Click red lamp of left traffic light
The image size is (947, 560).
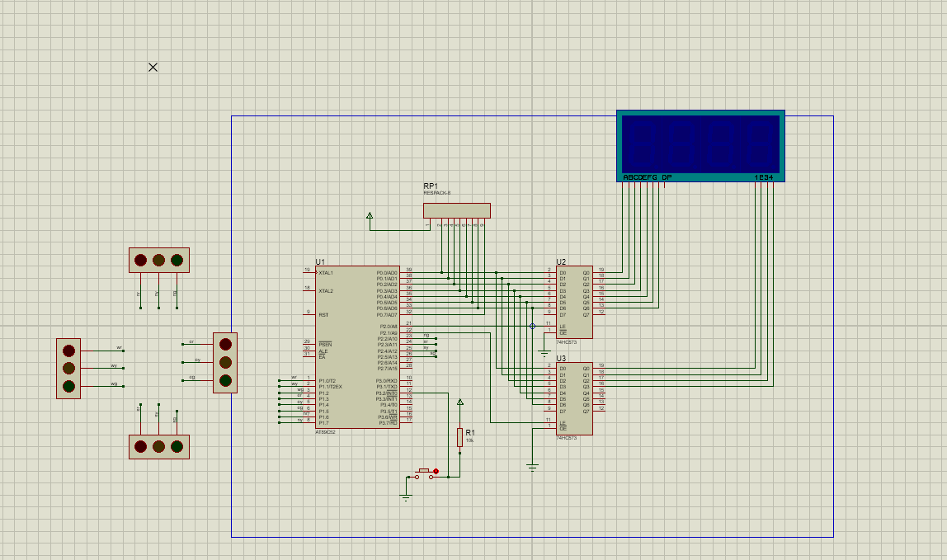coord(68,351)
